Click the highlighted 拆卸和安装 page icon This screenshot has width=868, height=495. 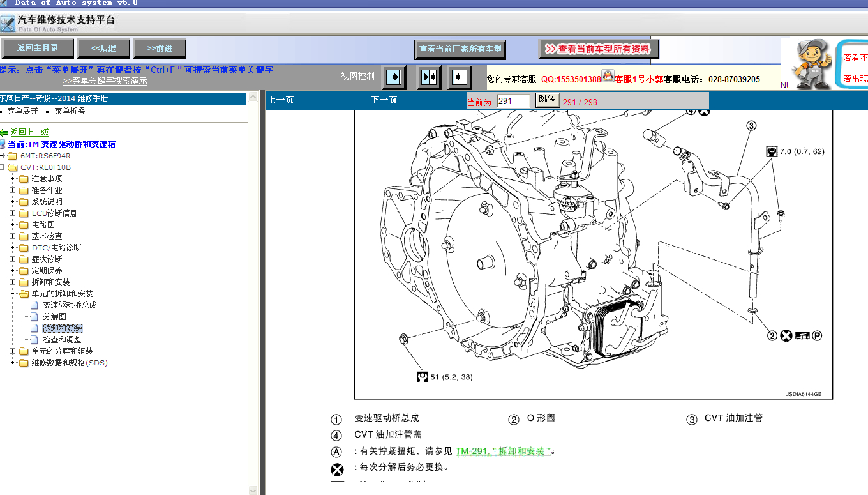coord(34,328)
